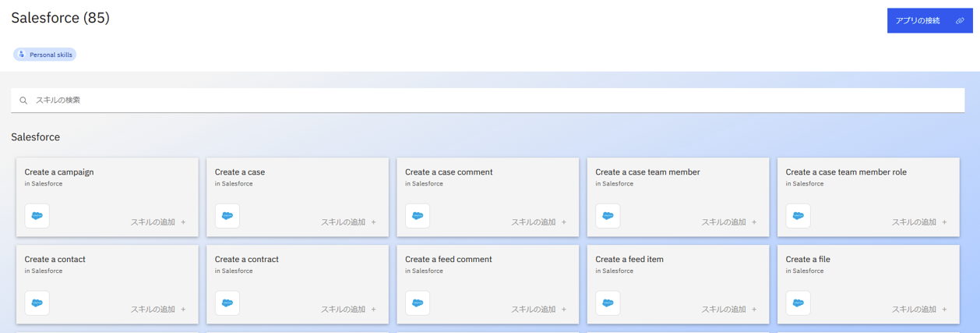Click the Create a contact card title
This screenshot has width=980, height=333.
(x=55, y=260)
